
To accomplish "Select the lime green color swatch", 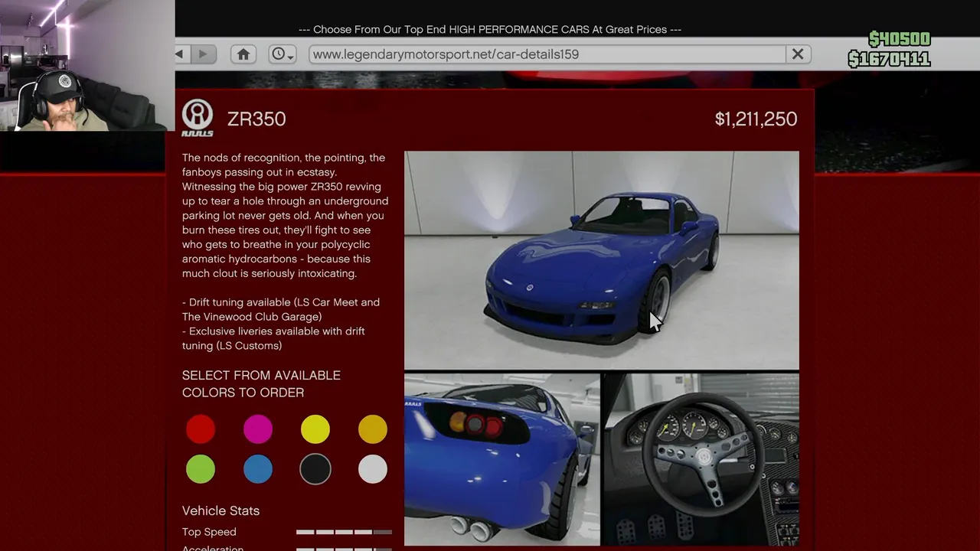I will pos(201,469).
